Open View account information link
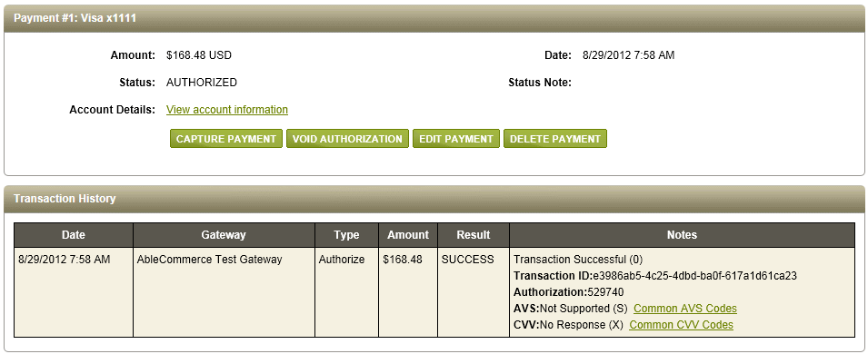The height and width of the screenshot is (354, 868). pos(227,110)
